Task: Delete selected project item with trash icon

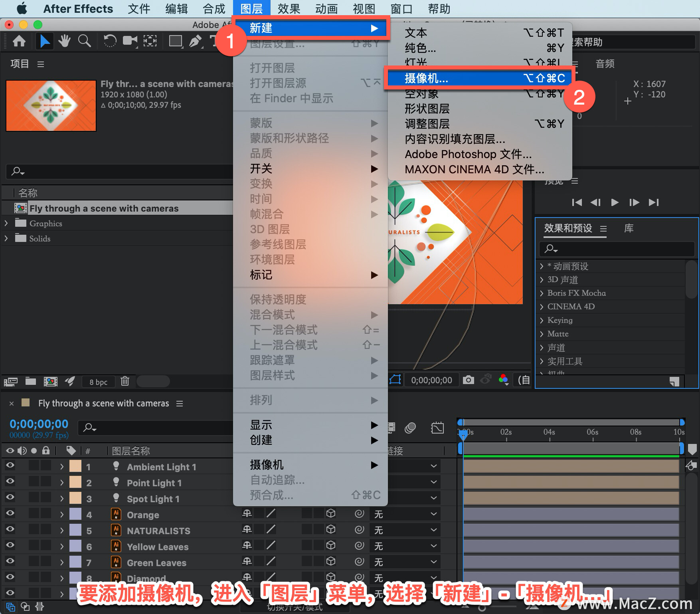Action: [x=125, y=381]
